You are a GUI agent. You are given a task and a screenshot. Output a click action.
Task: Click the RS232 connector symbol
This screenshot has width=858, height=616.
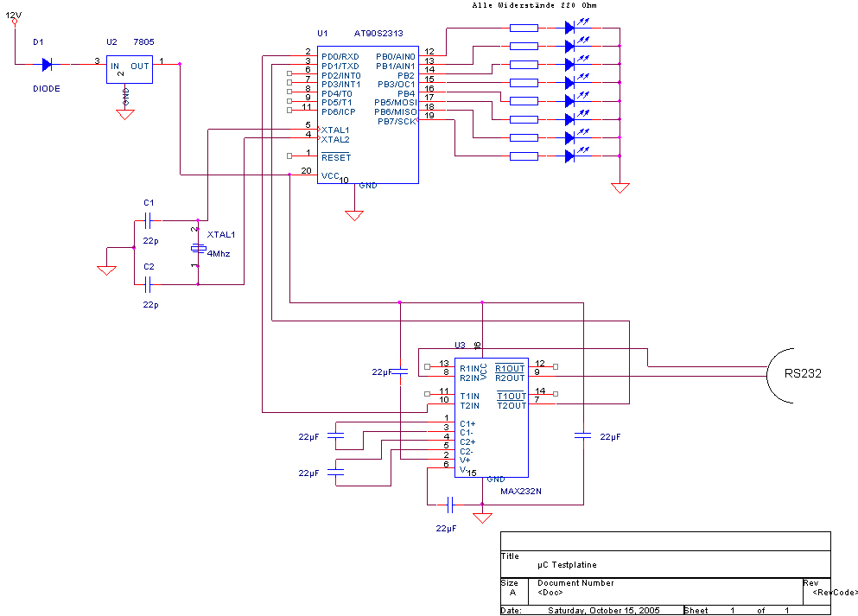click(781, 375)
